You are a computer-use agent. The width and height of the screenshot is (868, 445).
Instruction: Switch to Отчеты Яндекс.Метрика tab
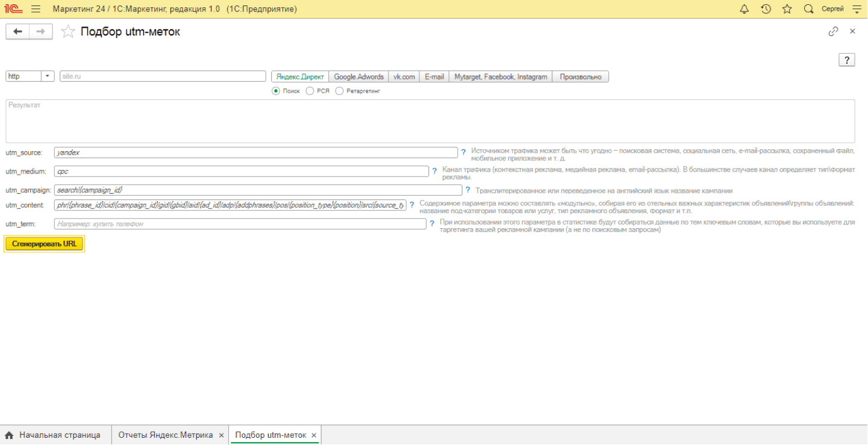[165, 435]
